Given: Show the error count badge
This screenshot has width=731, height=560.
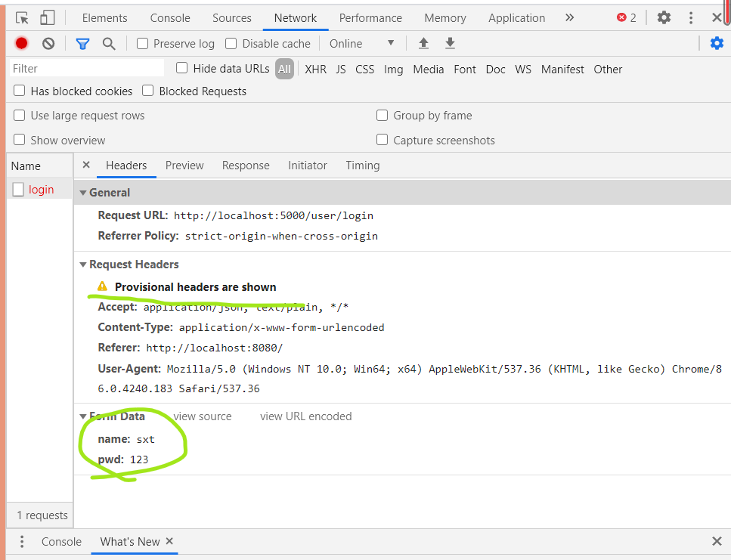Looking at the screenshot, I should [626, 17].
